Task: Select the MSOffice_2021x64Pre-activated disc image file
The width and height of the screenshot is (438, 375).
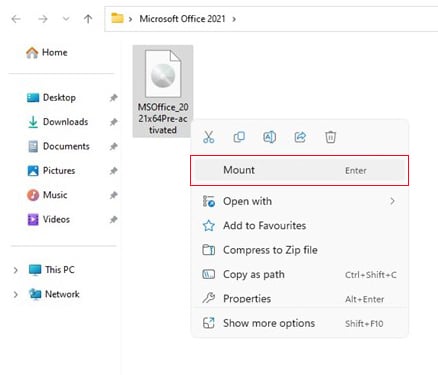Action: (163, 91)
